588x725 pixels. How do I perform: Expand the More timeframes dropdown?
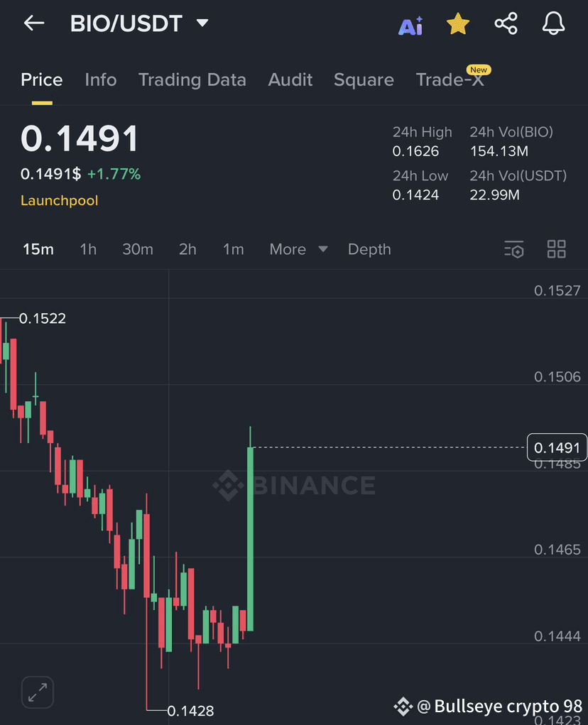(x=298, y=249)
